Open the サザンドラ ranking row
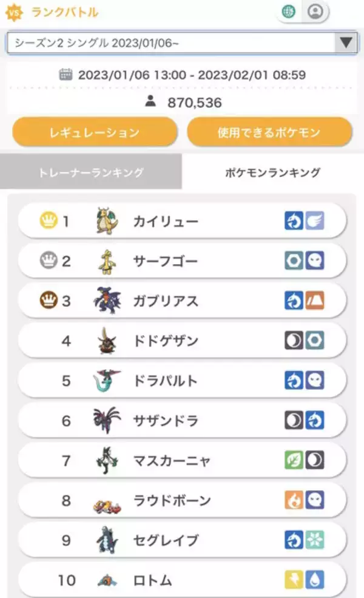This screenshot has height=598, width=364. 182,421
